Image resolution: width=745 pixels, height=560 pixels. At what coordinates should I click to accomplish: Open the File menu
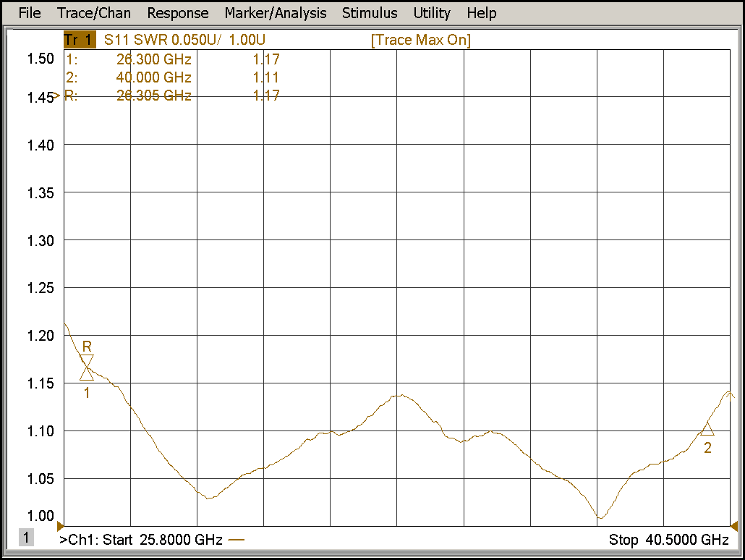tap(30, 13)
